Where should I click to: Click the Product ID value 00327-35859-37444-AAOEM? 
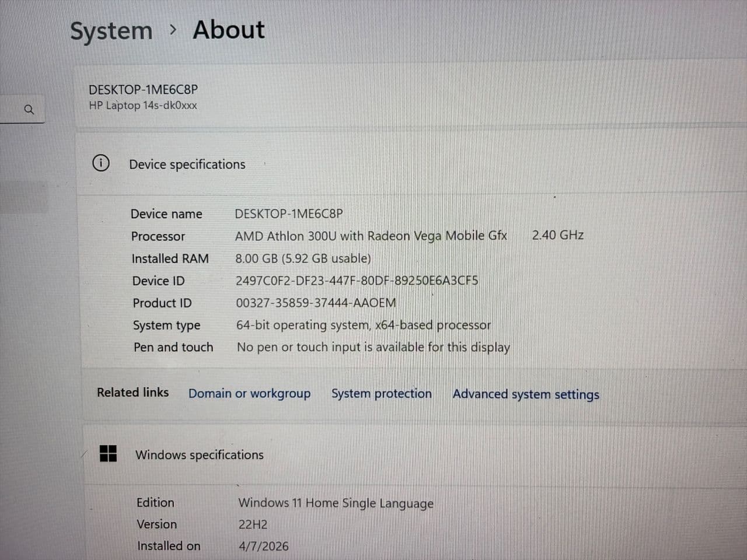pos(316,303)
